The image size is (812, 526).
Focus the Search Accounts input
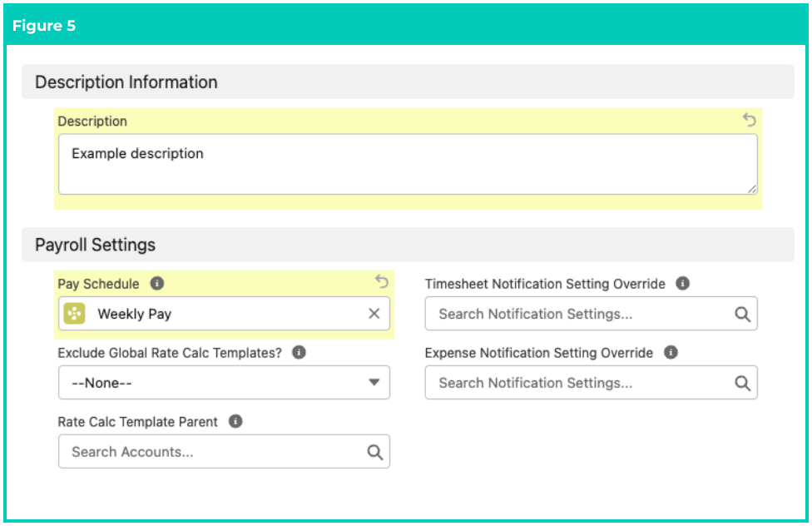point(225,451)
